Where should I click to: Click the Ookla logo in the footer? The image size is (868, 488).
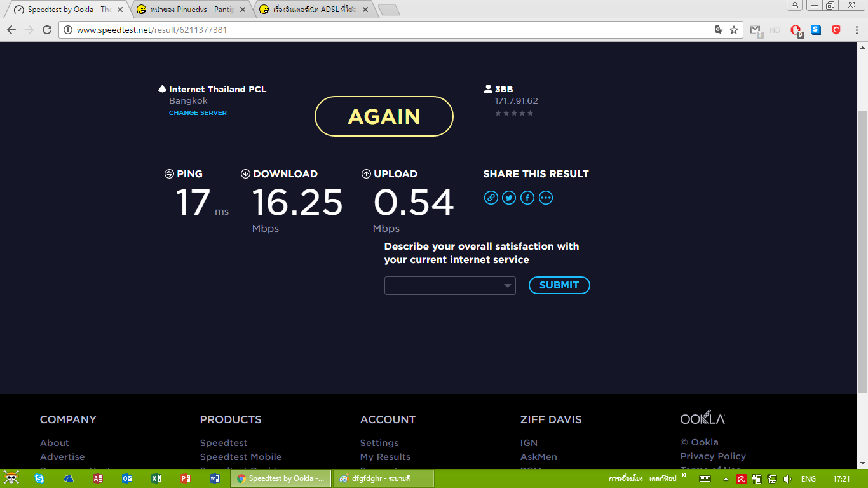point(703,417)
